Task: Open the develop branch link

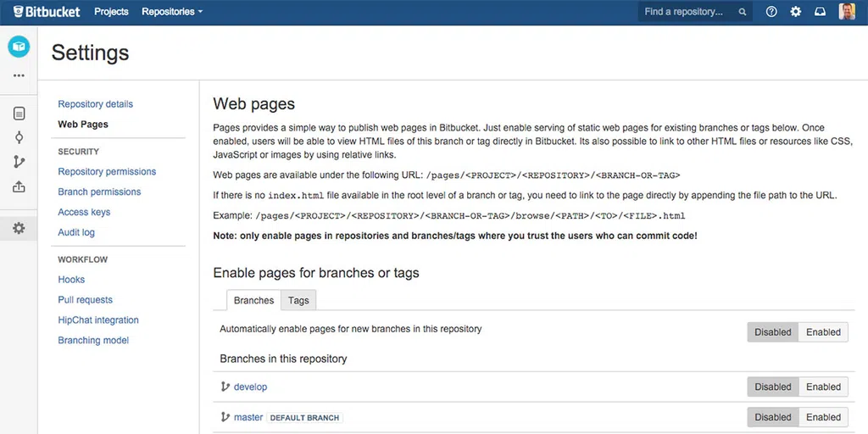Action: coord(250,387)
